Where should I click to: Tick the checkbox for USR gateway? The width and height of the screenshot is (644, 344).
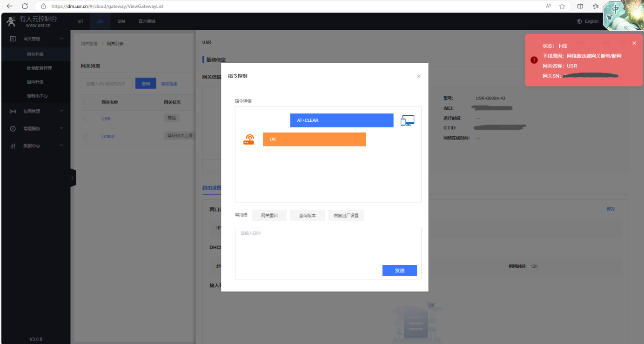[87, 119]
